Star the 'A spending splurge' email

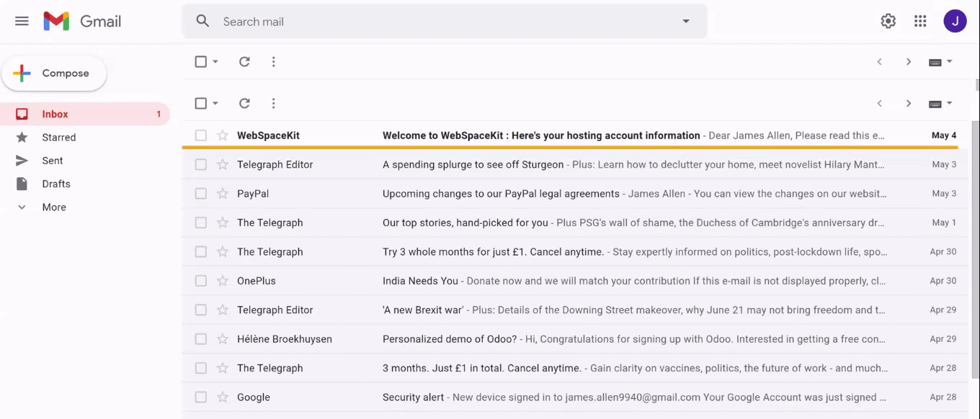223,165
